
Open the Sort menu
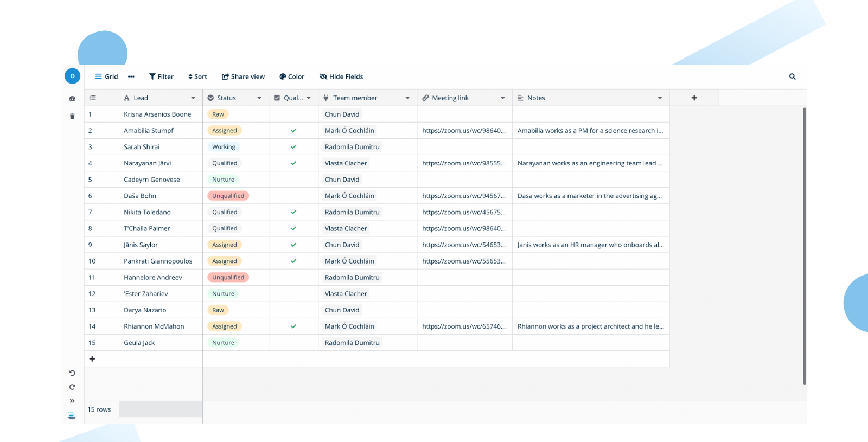(x=197, y=76)
